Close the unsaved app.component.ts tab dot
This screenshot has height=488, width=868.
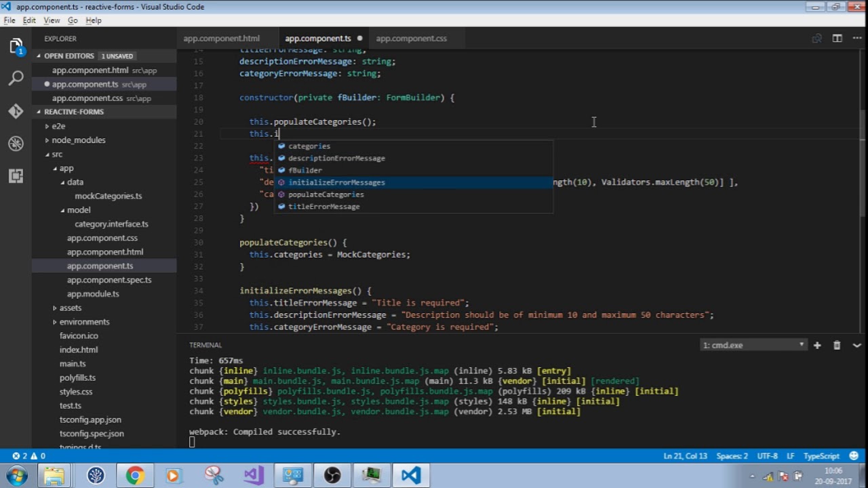[359, 39]
